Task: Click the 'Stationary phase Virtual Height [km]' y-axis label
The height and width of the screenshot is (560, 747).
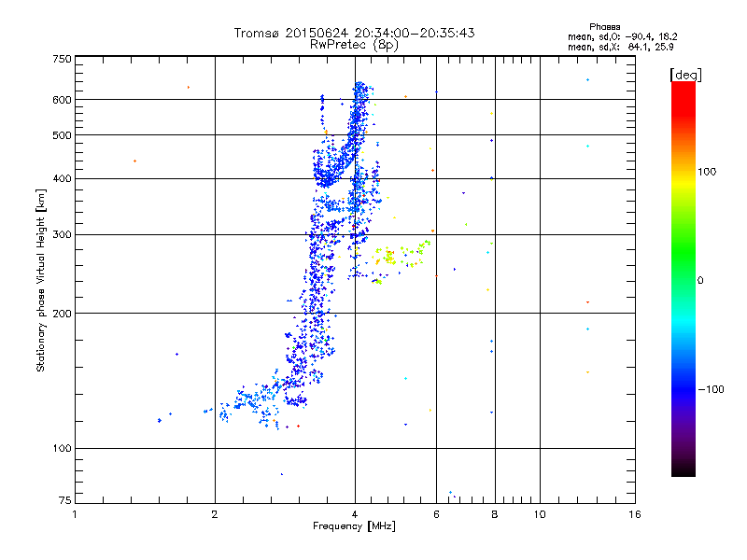Action: click(41, 281)
